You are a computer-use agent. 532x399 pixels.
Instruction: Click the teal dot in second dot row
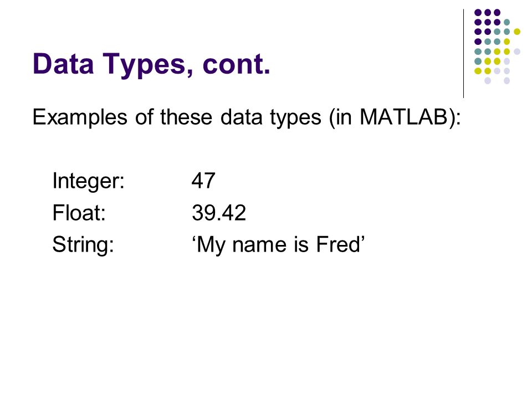(x=507, y=22)
